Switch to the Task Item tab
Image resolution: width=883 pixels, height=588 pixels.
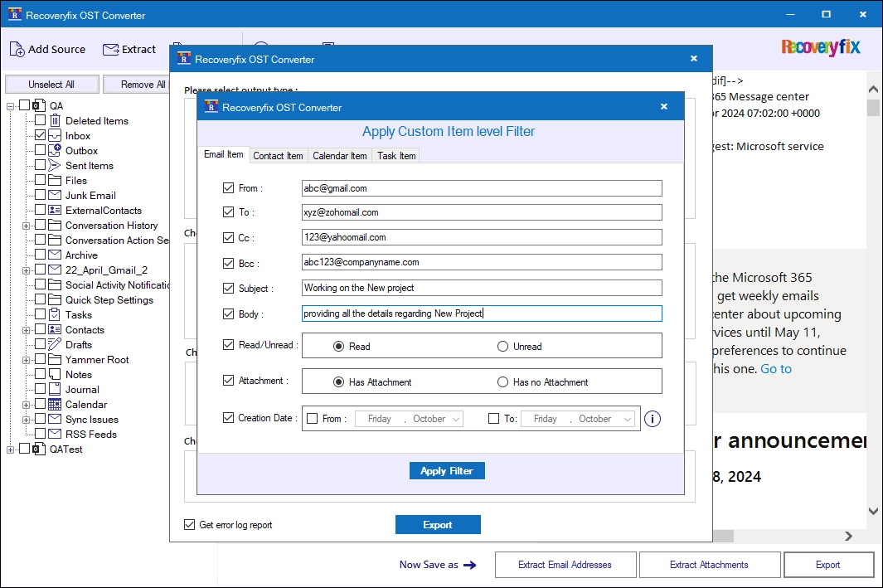click(x=396, y=156)
